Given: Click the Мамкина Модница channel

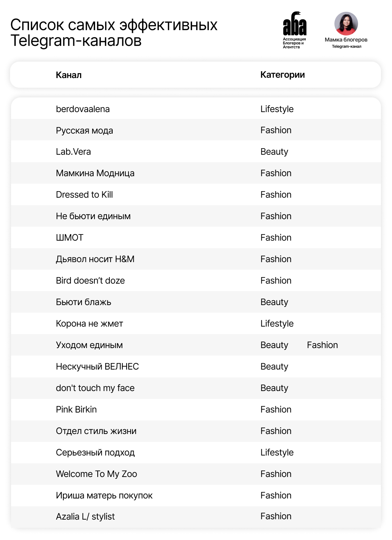Looking at the screenshot, I should [x=95, y=173].
